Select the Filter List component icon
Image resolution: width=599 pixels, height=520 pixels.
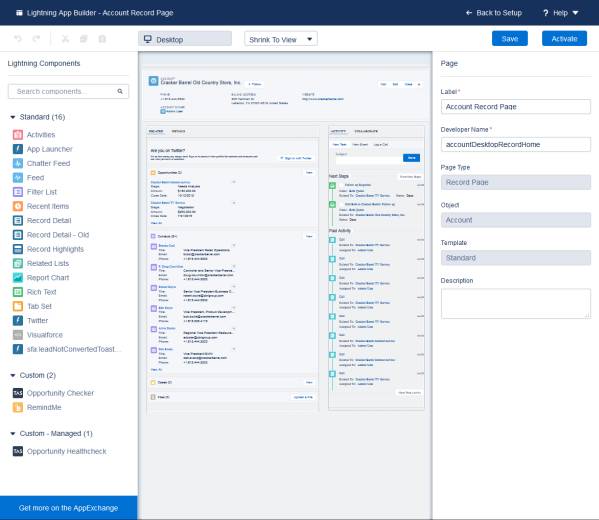coord(18,192)
